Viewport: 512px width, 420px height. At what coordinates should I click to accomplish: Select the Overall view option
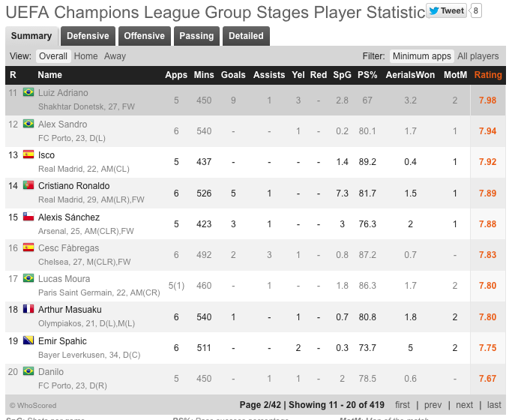pyautogui.click(x=53, y=56)
